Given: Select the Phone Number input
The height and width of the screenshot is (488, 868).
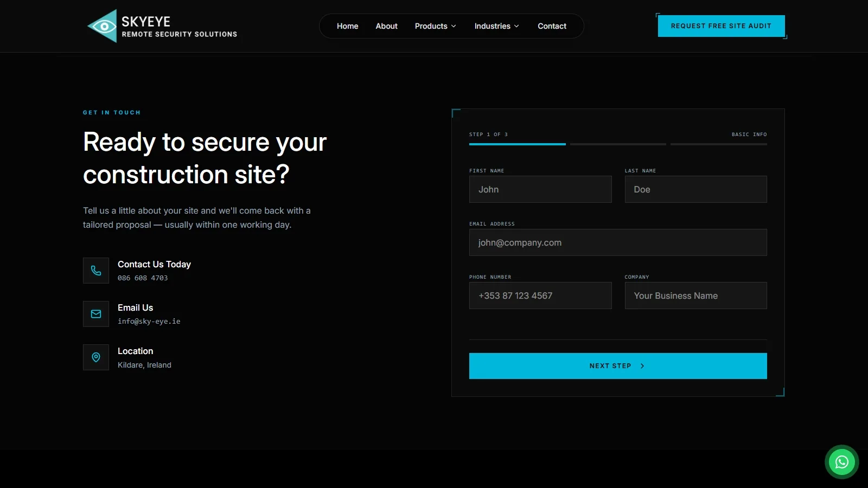Looking at the screenshot, I should [x=540, y=296].
